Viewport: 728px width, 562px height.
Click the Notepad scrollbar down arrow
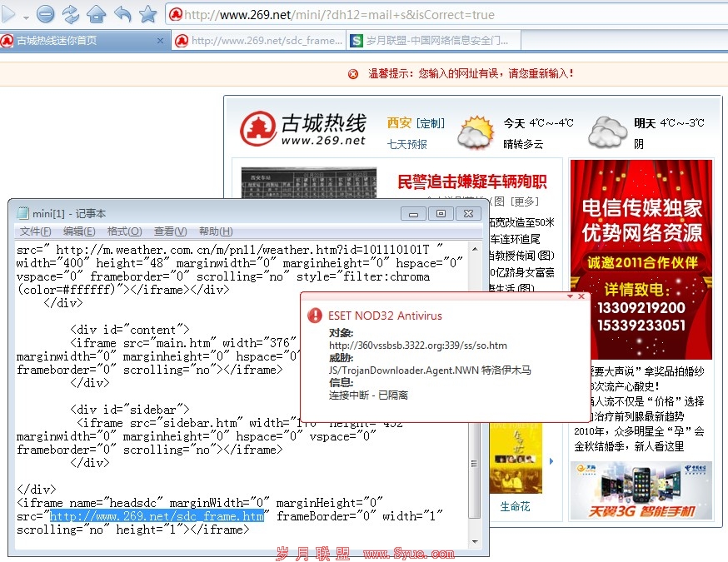[x=475, y=541]
